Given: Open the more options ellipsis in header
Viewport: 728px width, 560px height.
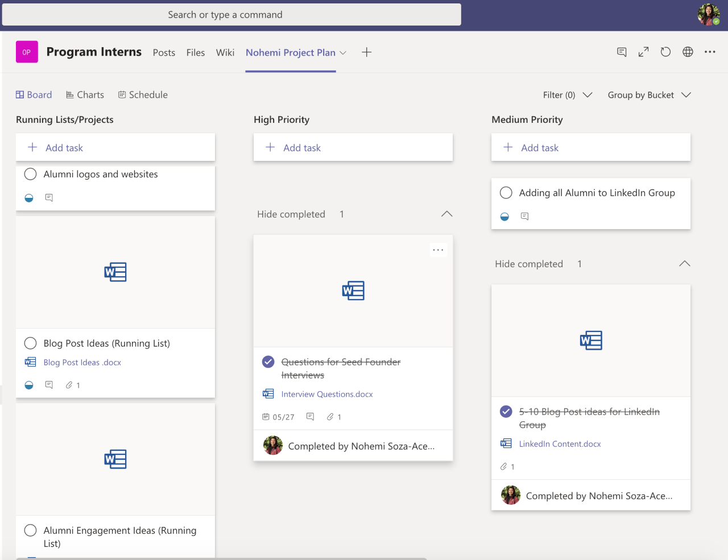Looking at the screenshot, I should pyautogui.click(x=710, y=52).
